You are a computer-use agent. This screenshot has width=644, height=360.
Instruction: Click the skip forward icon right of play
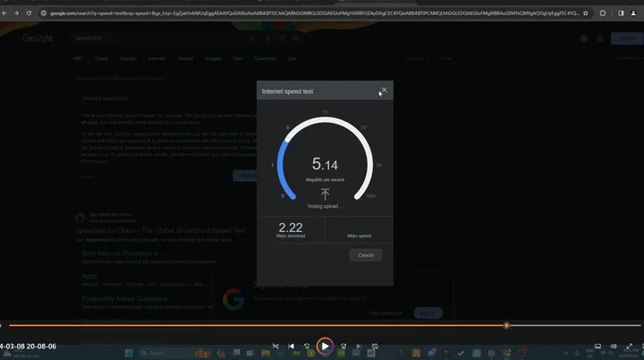tap(343, 346)
